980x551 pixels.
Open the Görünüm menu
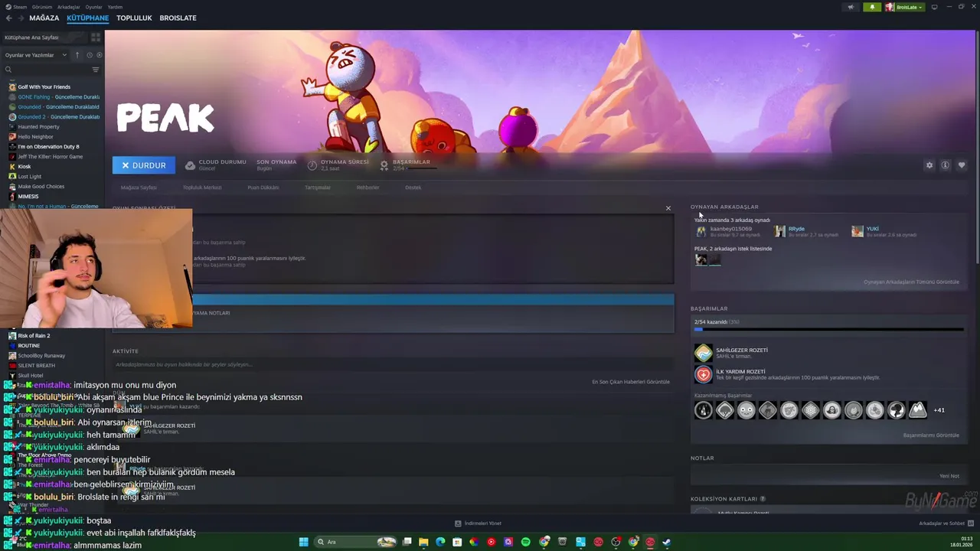tap(42, 7)
